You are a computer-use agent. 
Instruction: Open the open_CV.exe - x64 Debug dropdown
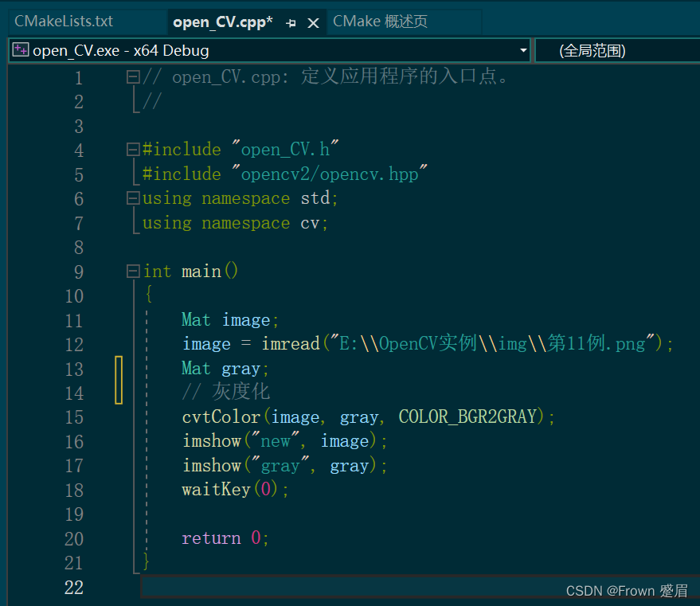525,49
